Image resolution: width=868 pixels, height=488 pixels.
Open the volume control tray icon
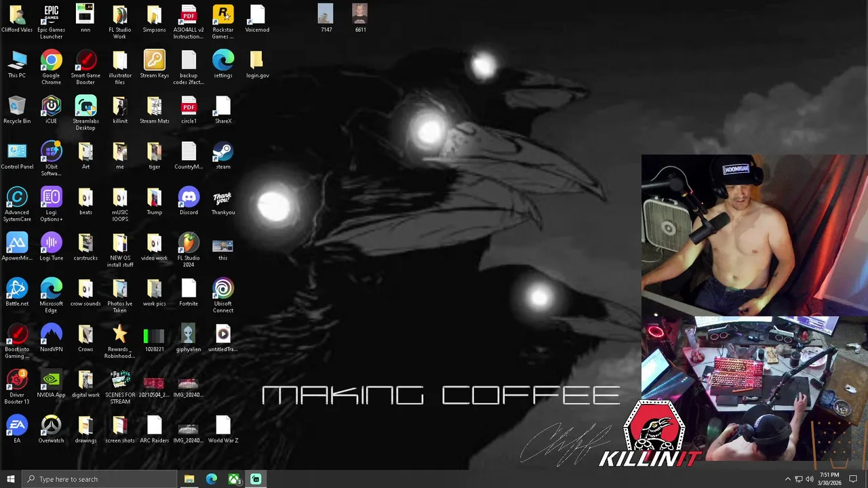tap(809, 479)
